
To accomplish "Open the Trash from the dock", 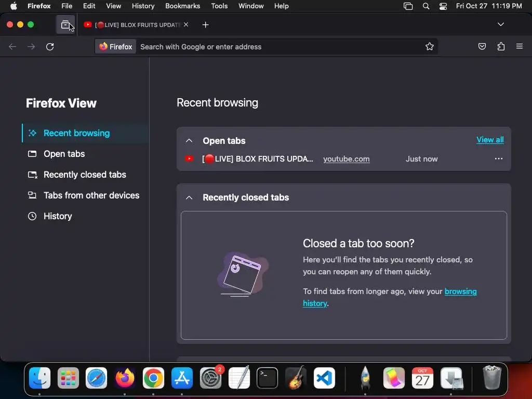I will [x=492, y=377].
